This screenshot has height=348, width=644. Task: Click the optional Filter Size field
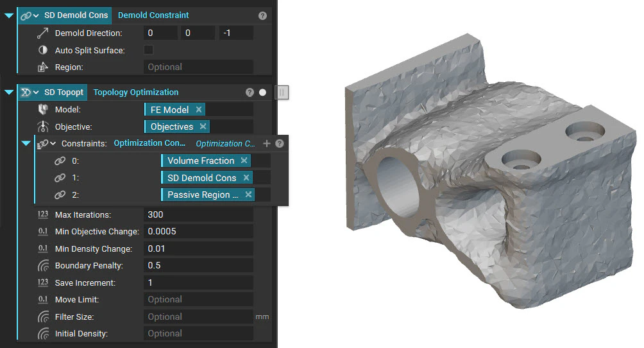198,317
